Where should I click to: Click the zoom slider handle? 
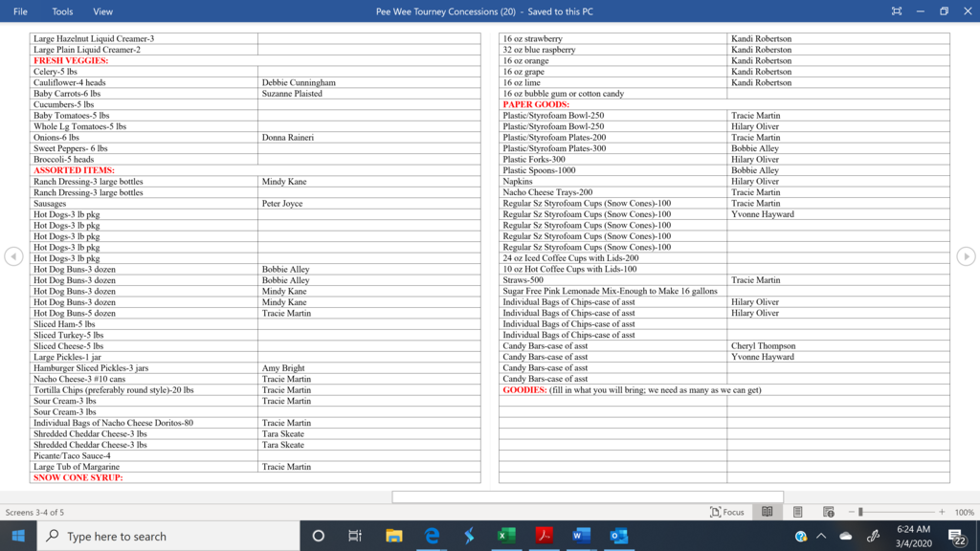[860, 512]
